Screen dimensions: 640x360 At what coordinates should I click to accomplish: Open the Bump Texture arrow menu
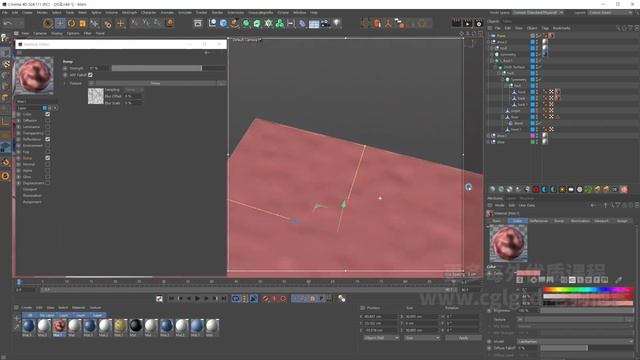(x=91, y=83)
